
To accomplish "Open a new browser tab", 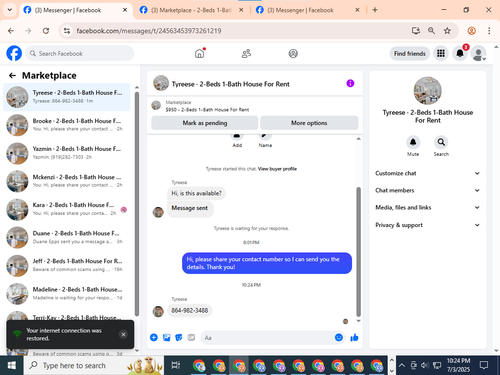I will pos(375,10).
